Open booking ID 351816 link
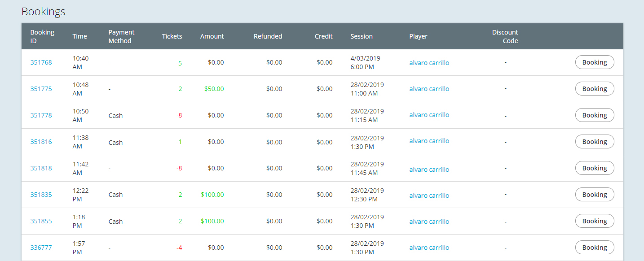The image size is (644, 261). click(x=41, y=142)
